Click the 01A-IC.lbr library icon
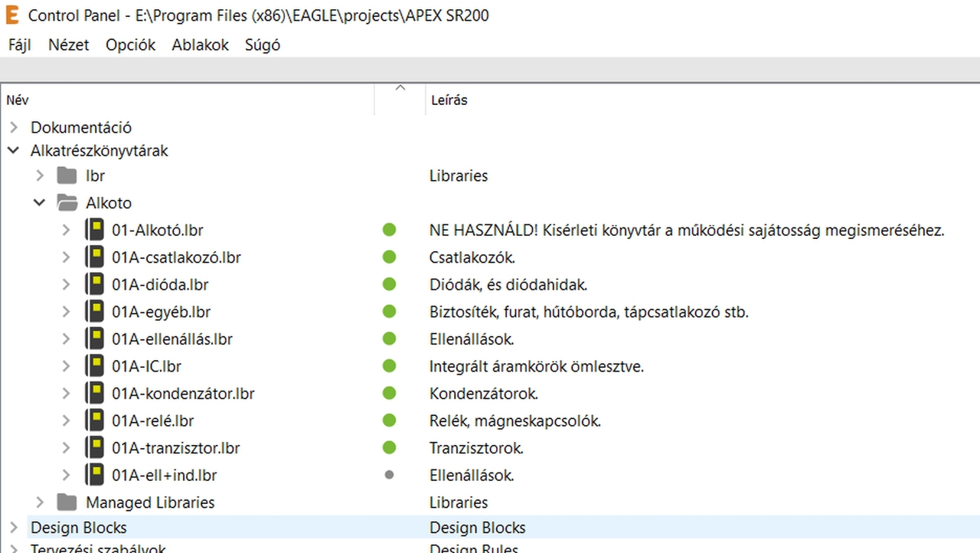 [x=94, y=366]
